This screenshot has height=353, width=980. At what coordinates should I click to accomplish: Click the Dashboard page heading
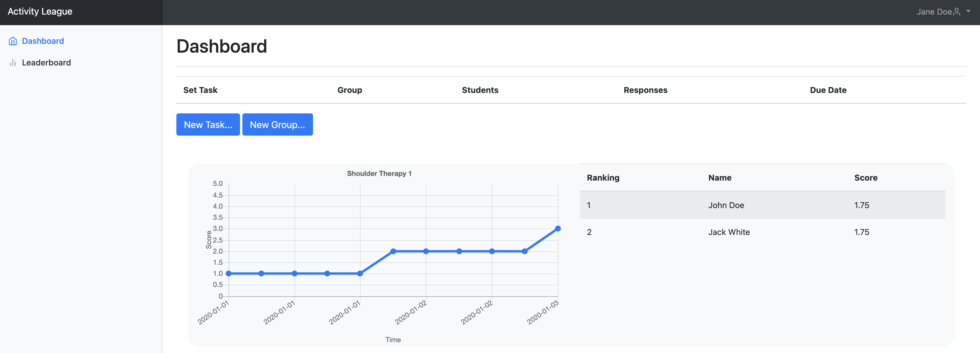pyautogui.click(x=221, y=46)
